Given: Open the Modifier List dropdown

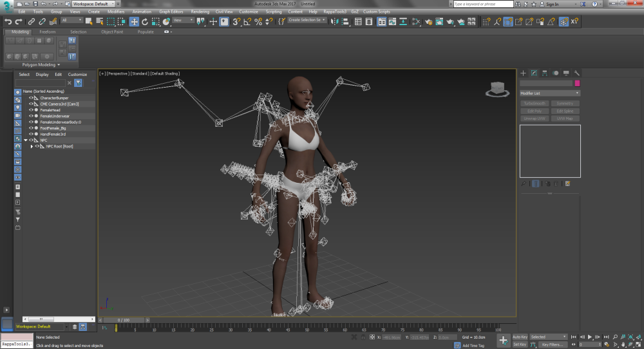Looking at the screenshot, I should click(550, 93).
